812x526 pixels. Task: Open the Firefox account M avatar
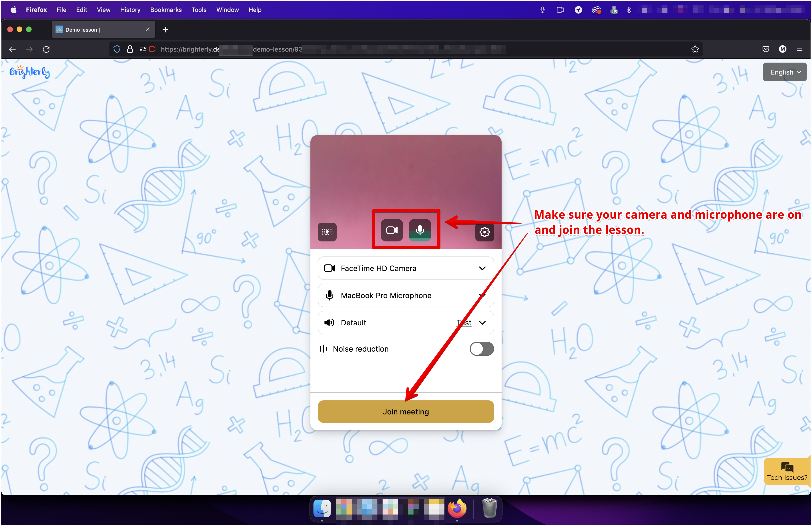point(782,49)
